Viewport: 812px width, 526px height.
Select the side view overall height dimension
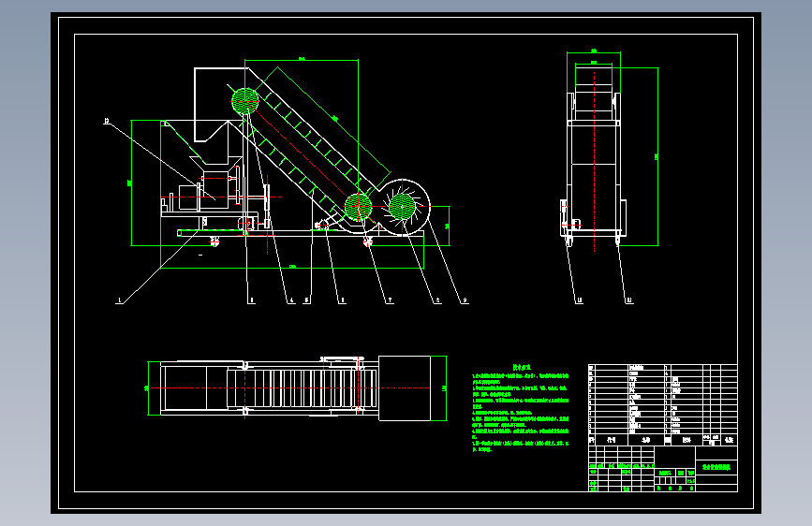[x=657, y=156]
